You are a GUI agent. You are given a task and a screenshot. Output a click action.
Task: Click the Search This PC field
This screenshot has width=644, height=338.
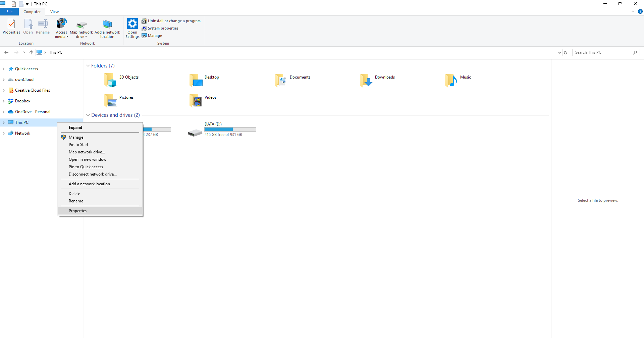pyautogui.click(x=602, y=52)
